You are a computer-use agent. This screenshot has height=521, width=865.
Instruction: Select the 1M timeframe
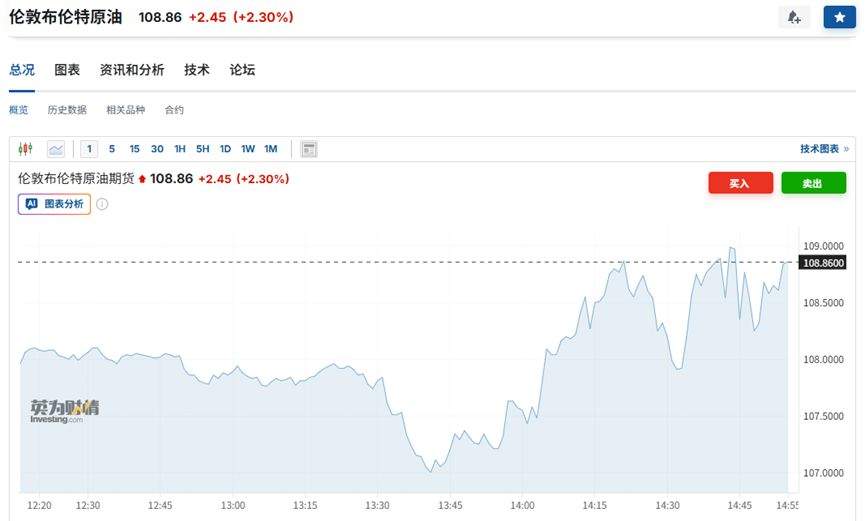[x=270, y=149]
